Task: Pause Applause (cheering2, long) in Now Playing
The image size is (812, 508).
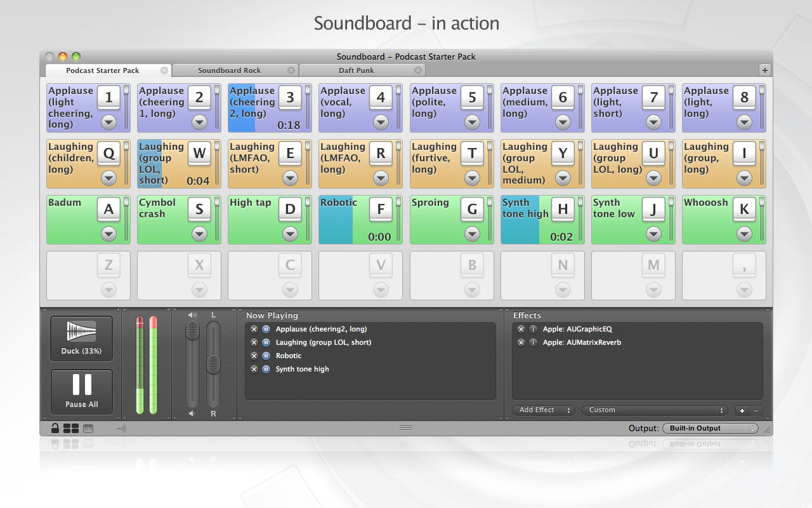Action: click(266, 329)
